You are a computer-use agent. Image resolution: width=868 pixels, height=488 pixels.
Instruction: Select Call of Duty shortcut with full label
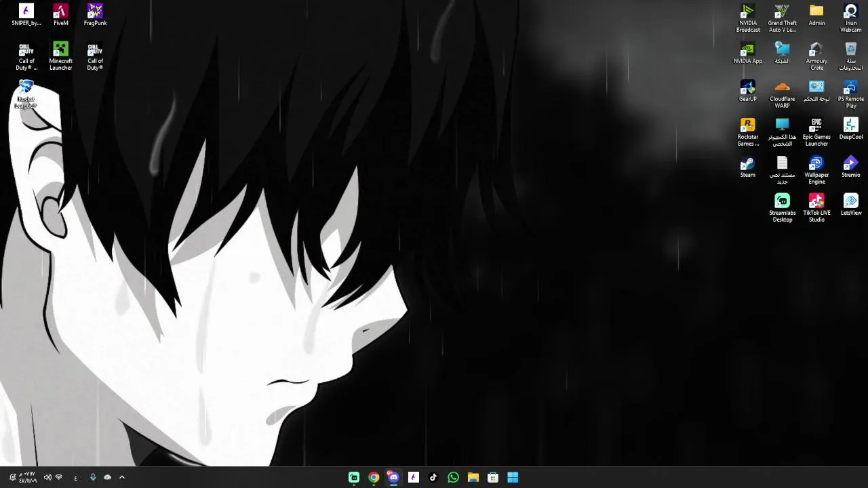click(x=95, y=56)
